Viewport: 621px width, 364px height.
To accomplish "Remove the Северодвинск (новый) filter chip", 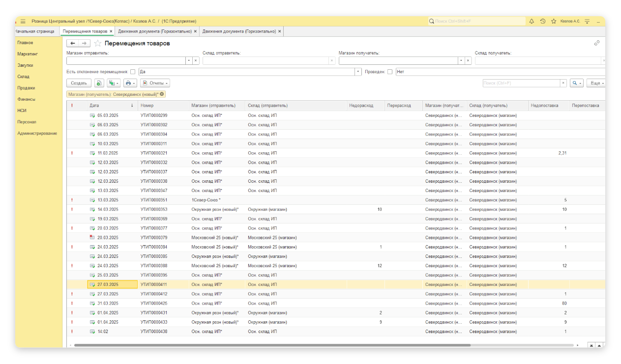I will point(162,94).
